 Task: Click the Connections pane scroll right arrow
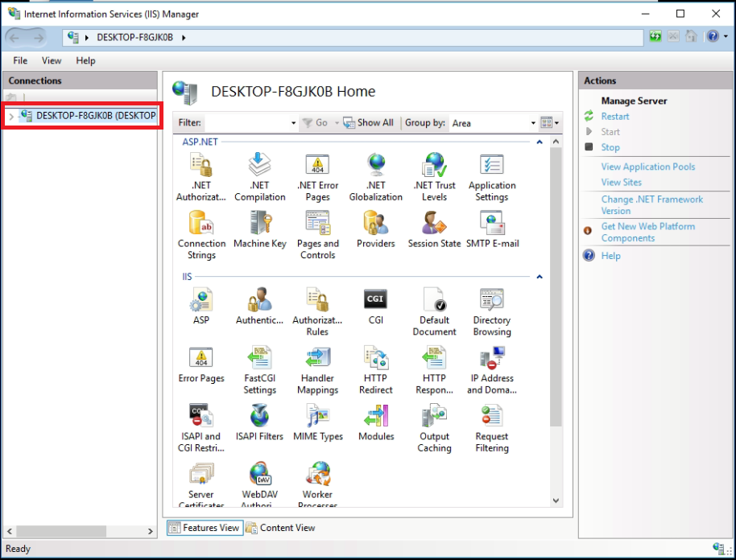(x=151, y=531)
